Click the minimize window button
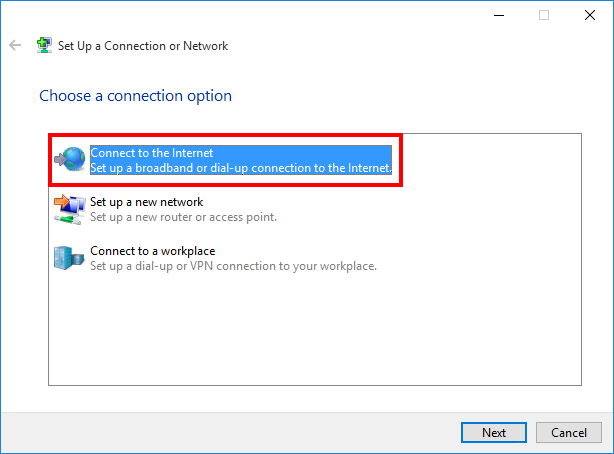This screenshot has height=454, width=614. point(498,15)
